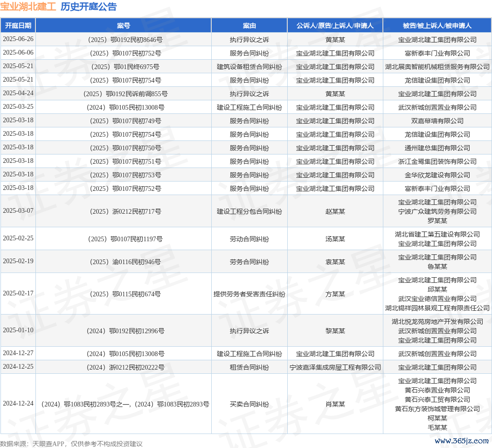Select plaintiff 宁波嘉泽集成房屋工程有限公司
The image size is (492, 448).
pyautogui.click(x=335, y=367)
